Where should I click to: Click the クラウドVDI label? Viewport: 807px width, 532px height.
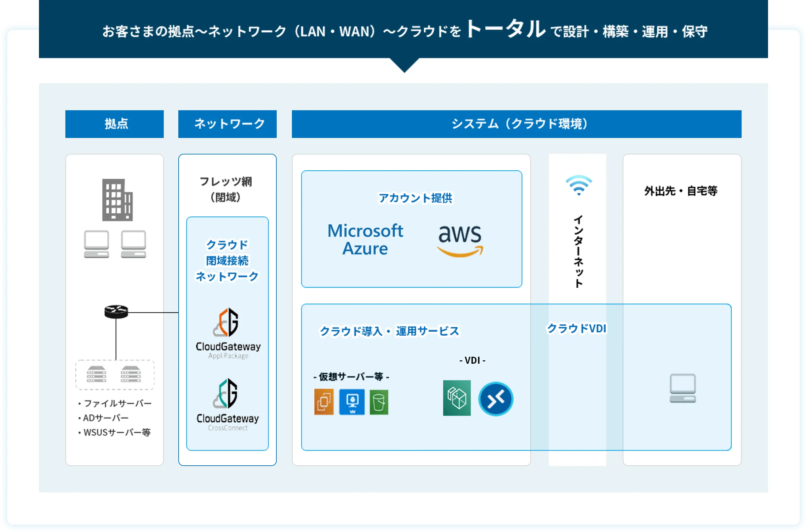coord(576,328)
